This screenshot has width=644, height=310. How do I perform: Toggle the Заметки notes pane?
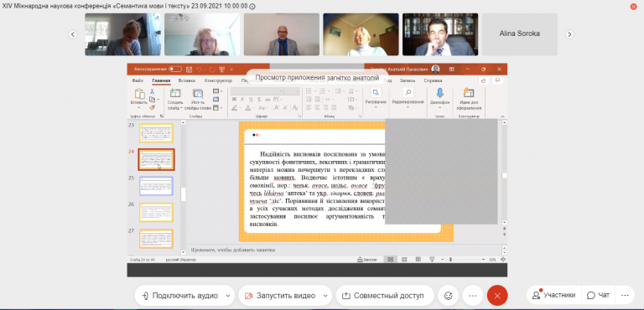367,260
